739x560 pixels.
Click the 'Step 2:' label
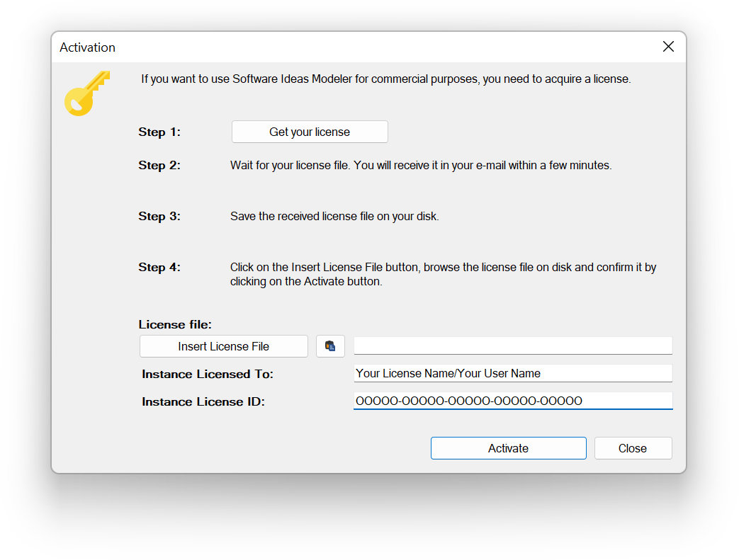tap(159, 166)
